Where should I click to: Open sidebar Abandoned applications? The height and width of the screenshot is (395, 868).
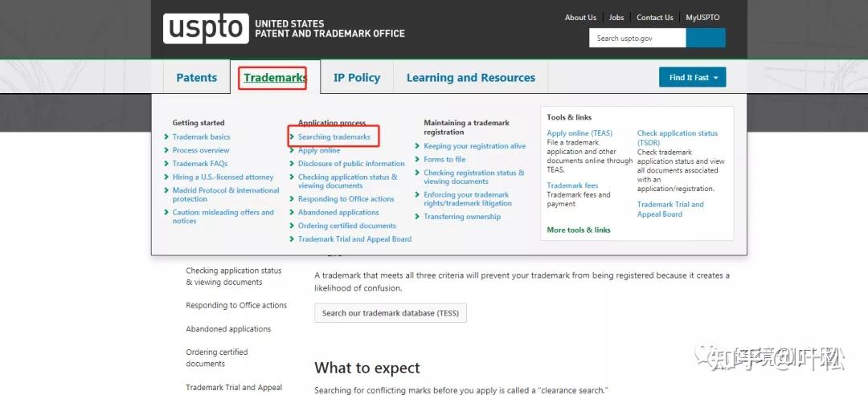click(228, 328)
